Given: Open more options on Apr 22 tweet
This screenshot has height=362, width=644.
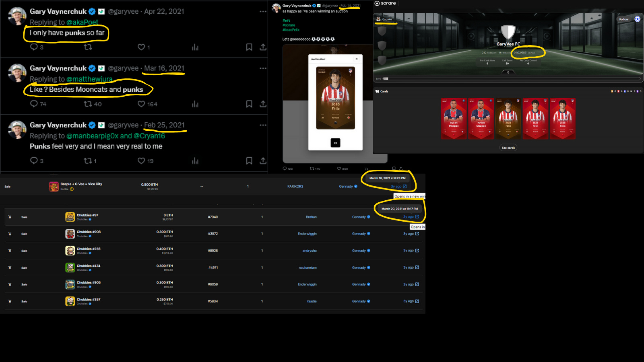Looking at the screenshot, I should click(x=263, y=12).
